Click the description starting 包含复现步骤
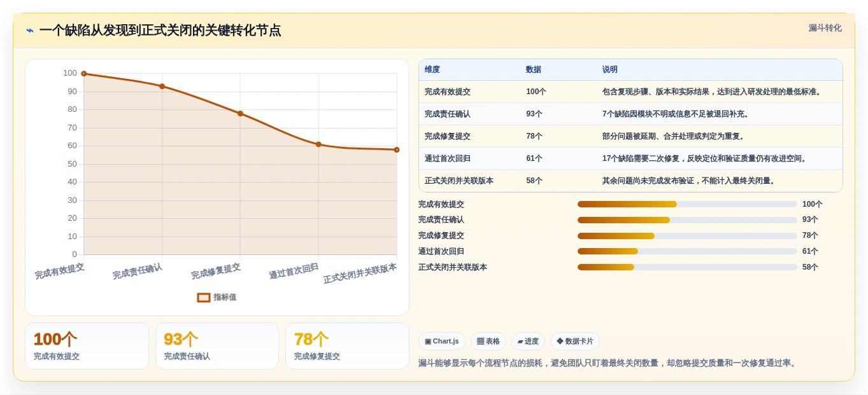 pos(713,92)
